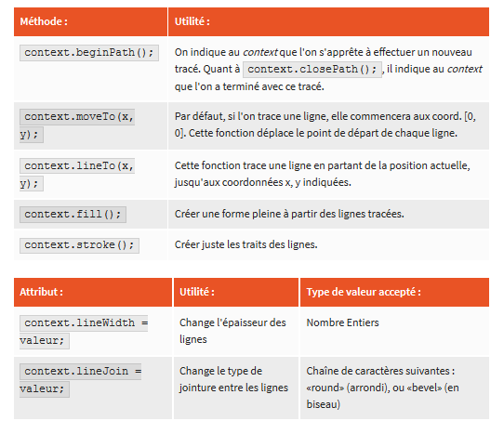Click the Créer juste les traits description
Screen dimensions: 504x434
[x=245, y=244]
